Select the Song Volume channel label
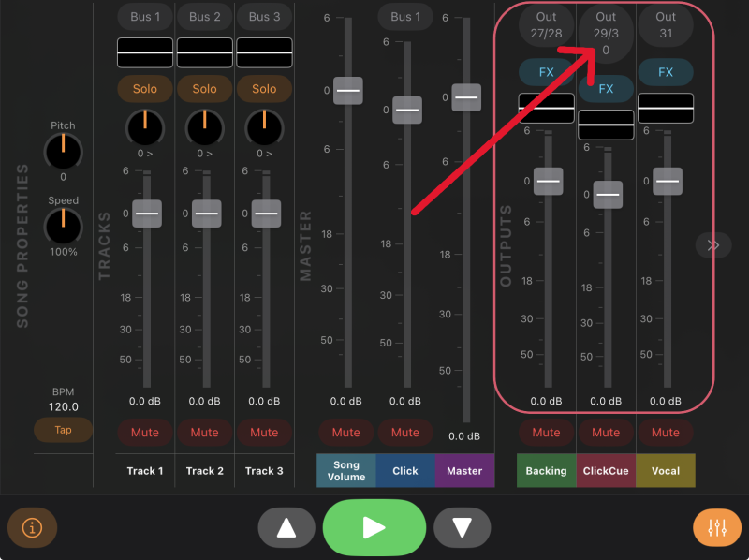 [345, 471]
